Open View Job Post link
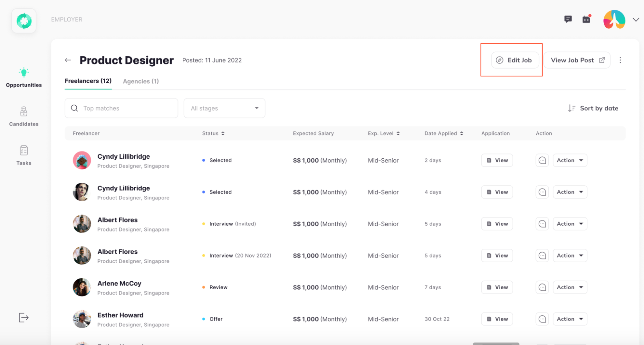The width and height of the screenshot is (644, 345). point(577,60)
